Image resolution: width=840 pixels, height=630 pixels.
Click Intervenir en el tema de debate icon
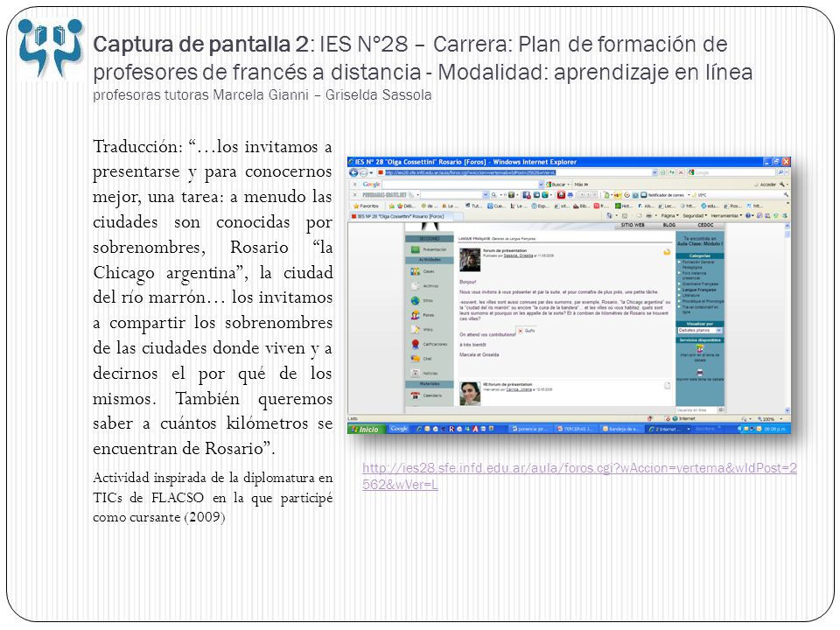coord(700,349)
